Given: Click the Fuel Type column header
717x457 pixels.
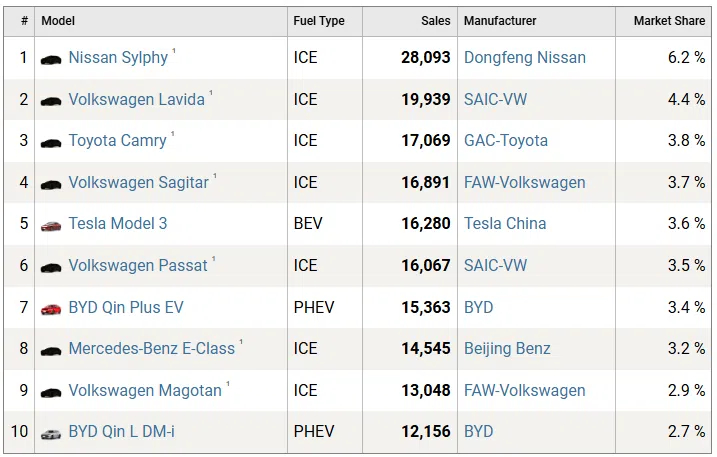Looking at the screenshot, I should (319, 21).
